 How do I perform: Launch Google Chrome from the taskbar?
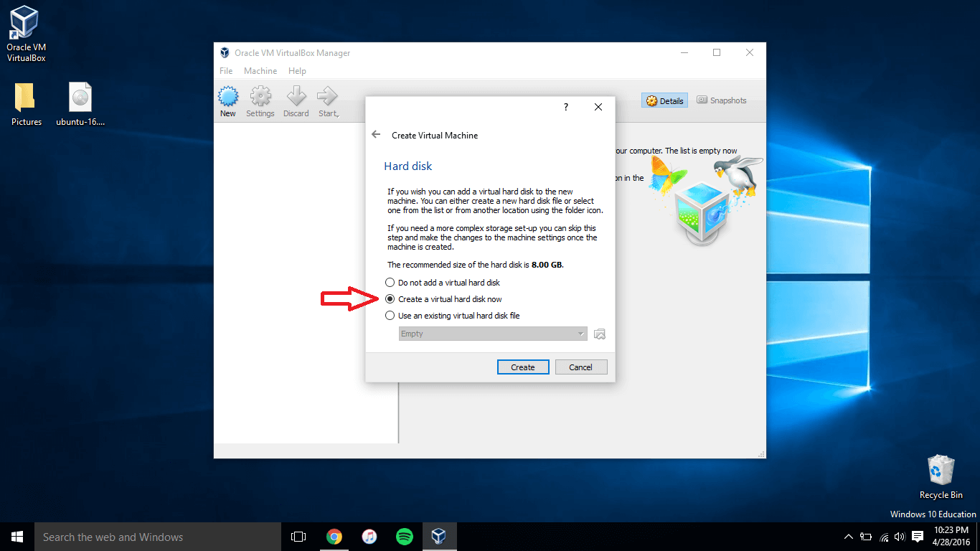point(334,537)
